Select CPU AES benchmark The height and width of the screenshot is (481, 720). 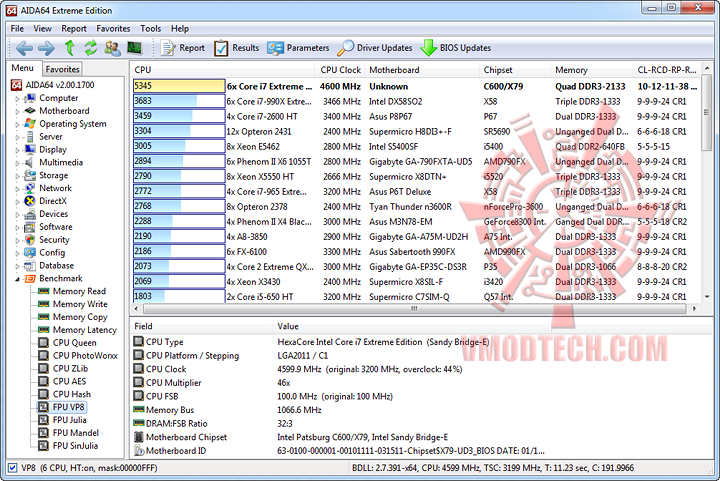(69, 381)
